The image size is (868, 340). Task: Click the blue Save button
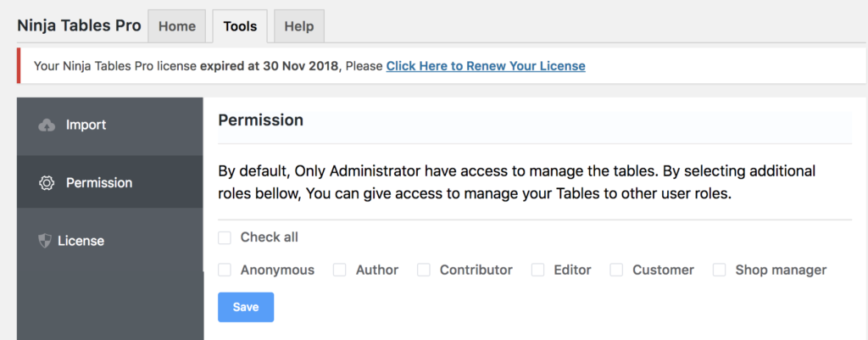246,307
